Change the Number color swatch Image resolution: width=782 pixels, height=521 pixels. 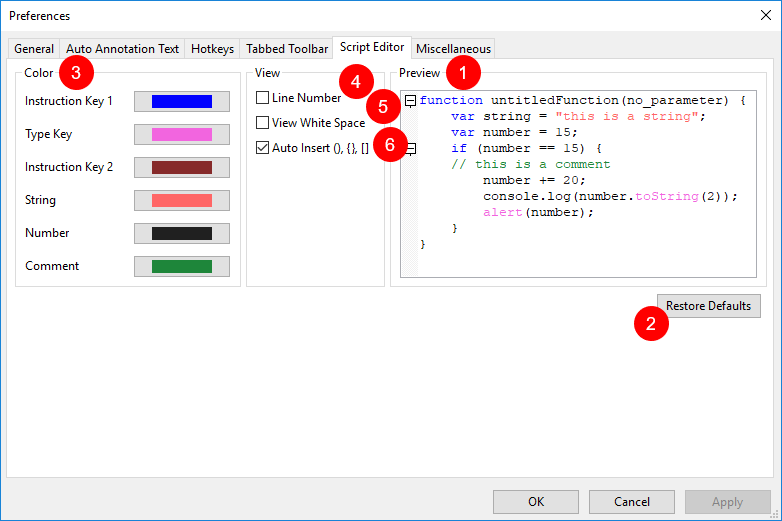(x=182, y=233)
